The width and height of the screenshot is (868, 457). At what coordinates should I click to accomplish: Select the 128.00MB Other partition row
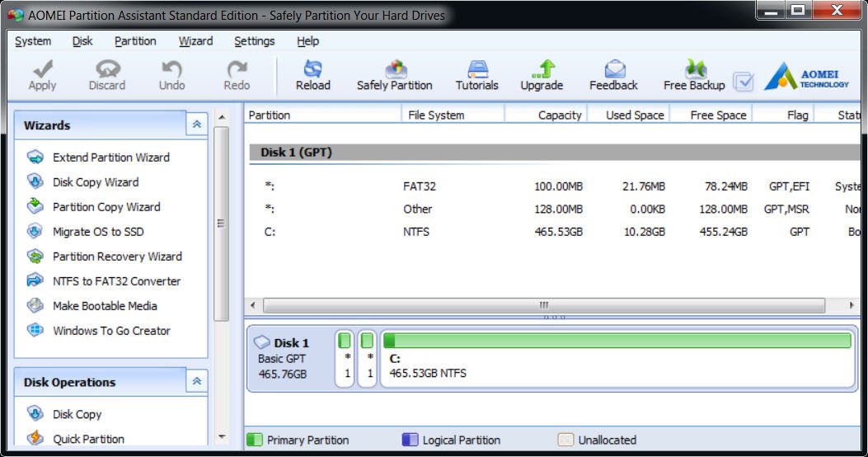point(555,209)
